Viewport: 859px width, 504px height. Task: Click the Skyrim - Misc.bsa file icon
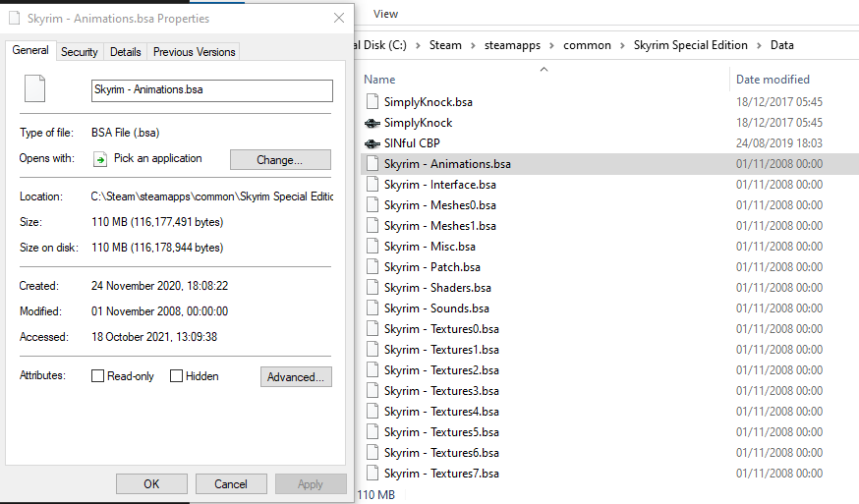coord(372,246)
